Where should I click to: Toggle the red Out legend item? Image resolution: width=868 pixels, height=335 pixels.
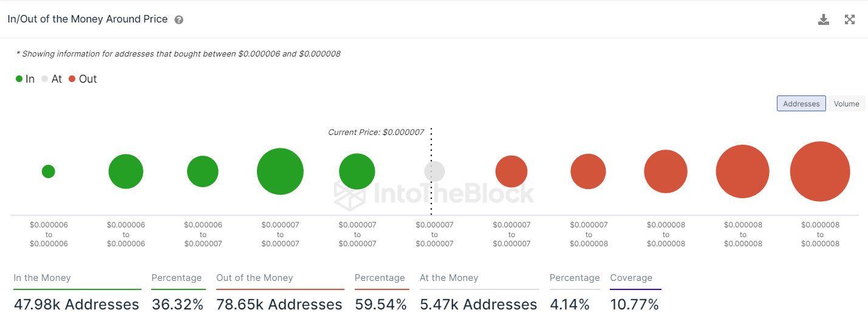pyautogui.click(x=83, y=79)
